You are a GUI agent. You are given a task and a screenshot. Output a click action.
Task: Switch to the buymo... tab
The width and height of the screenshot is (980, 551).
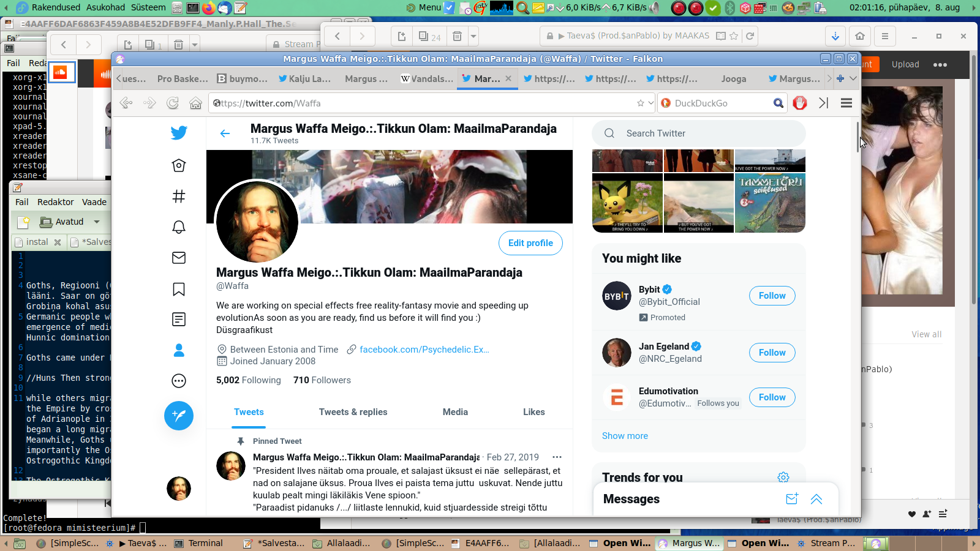pos(243,78)
